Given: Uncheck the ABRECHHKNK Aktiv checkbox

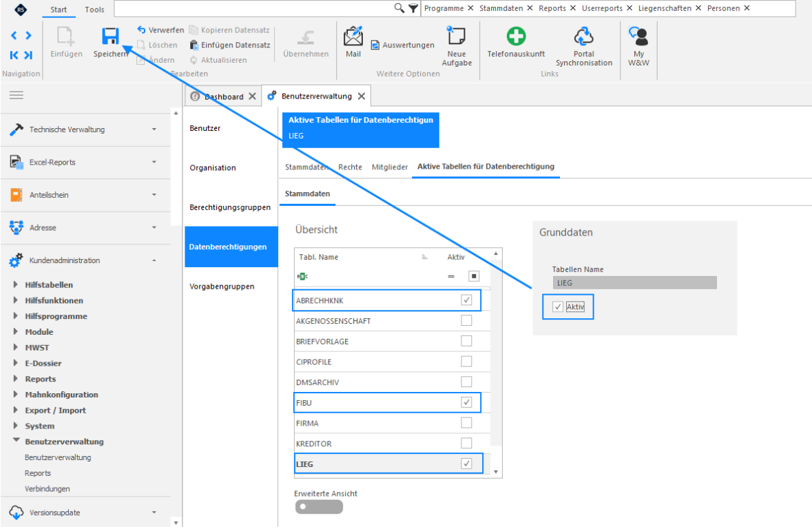Looking at the screenshot, I should coord(466,300).
